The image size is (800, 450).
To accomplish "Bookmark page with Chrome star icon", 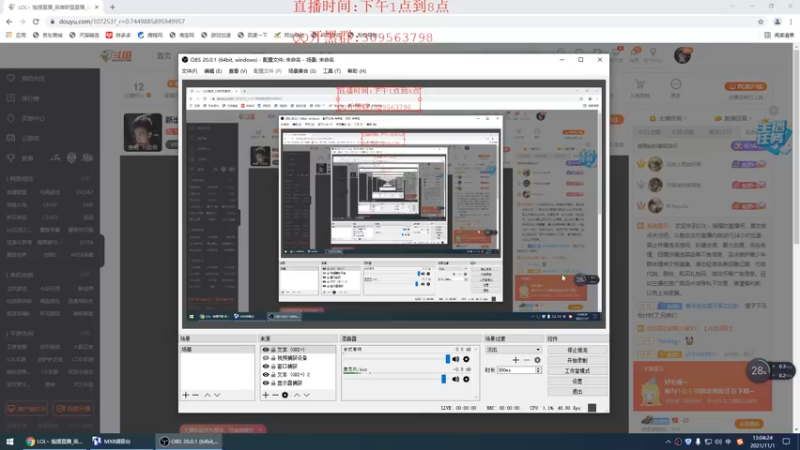I will [761, 21].
